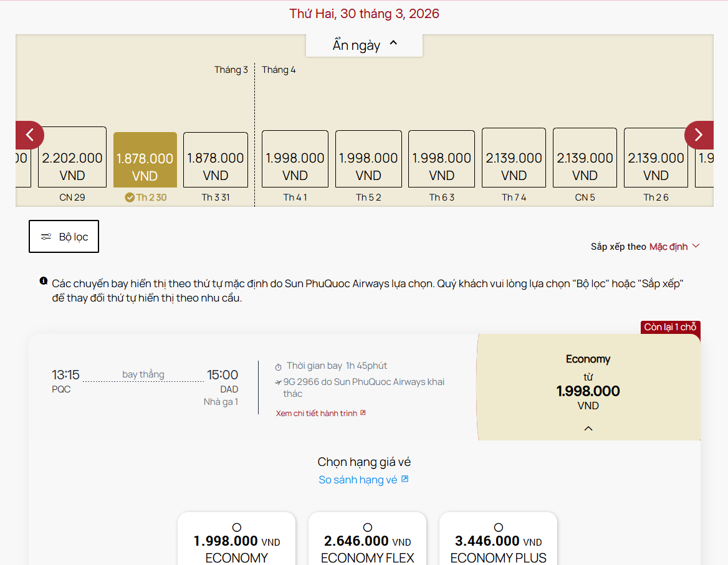Click the info icon beside flight order notice

tap(44, 282)
